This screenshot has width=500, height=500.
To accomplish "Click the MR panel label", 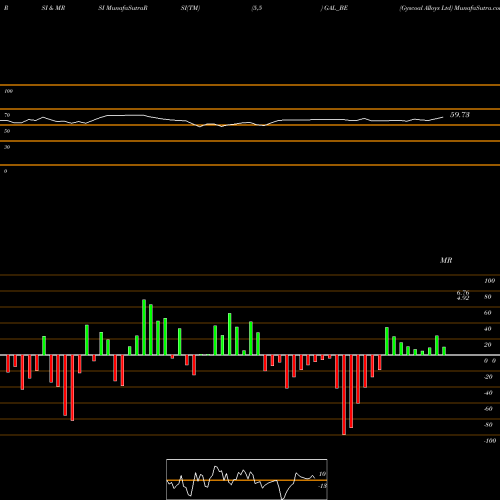I will click(446, 260).
